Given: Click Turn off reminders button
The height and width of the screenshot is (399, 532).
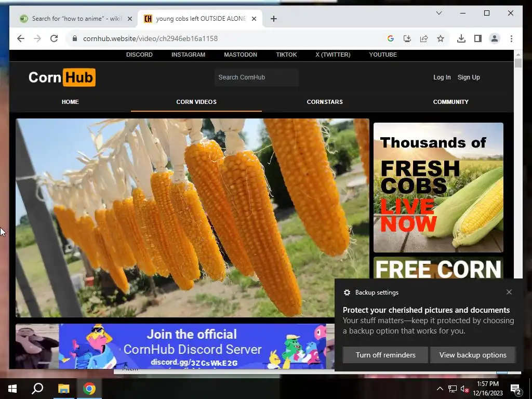Looking at the screenshot, I should point(385,355).
